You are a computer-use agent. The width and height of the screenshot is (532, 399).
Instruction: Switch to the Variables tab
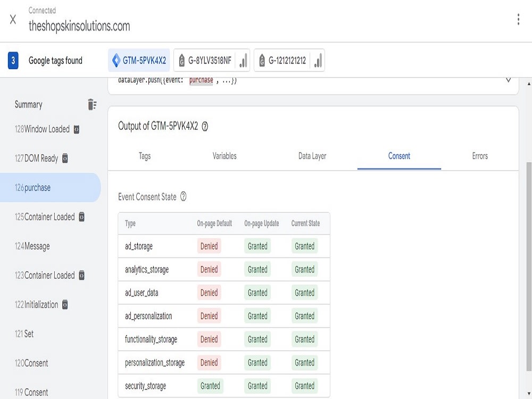(225, 156)
